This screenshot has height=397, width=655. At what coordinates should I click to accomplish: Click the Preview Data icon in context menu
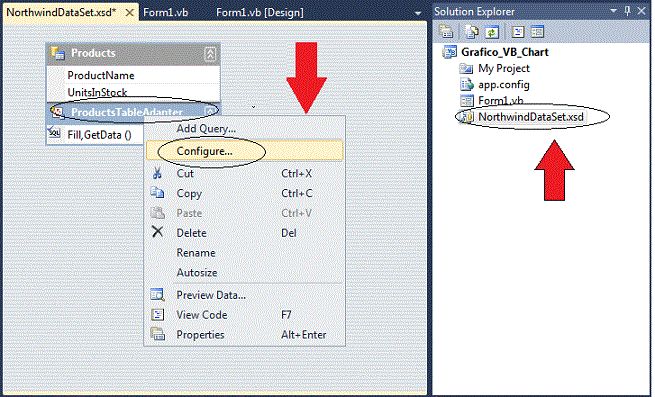157,295
